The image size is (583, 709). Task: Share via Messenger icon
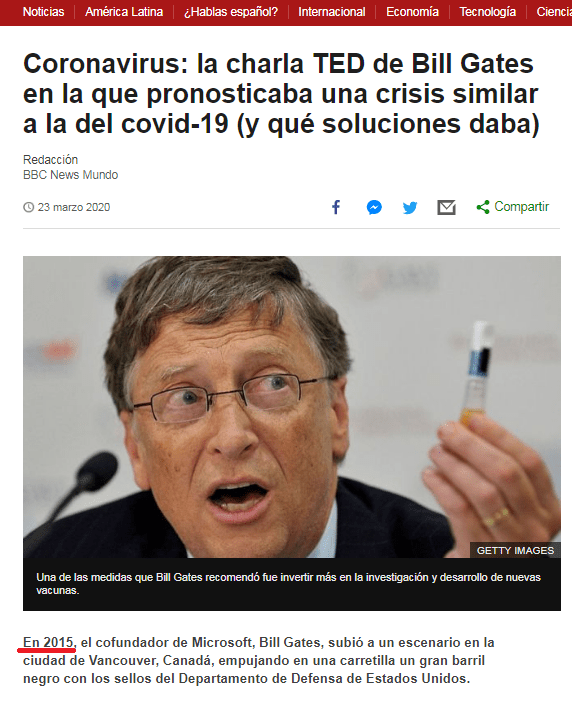pyautogui.click(x=374, y=207)
